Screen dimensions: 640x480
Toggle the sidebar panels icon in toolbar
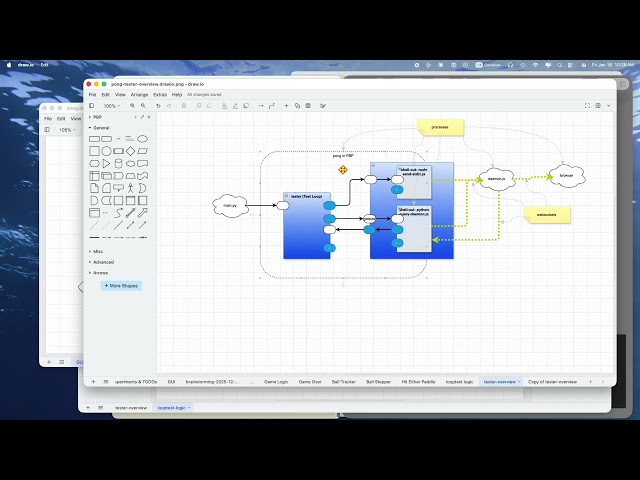point(92,106)
